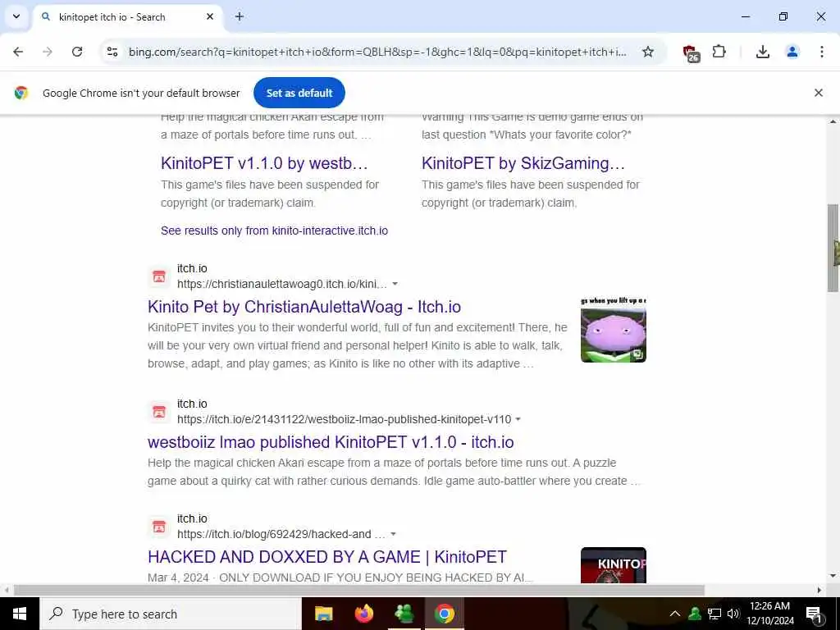Open the purple Kinito Pet thumbnail image

(614, 330)
